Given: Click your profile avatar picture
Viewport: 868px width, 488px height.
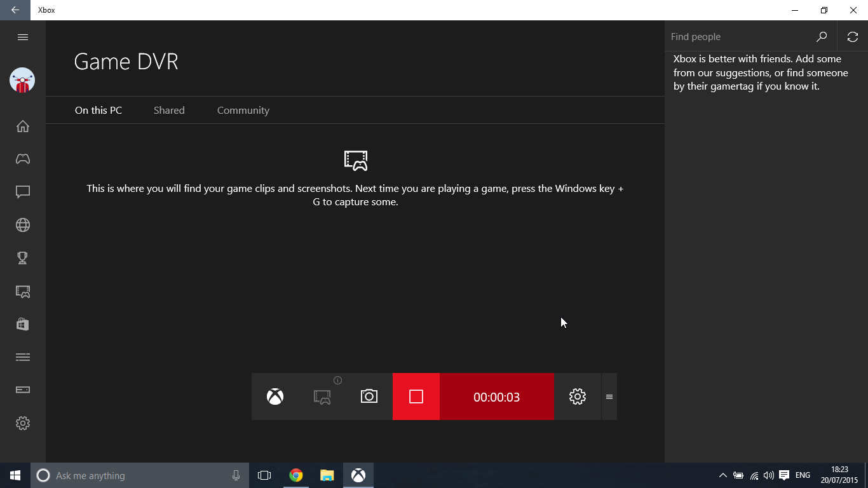Looking at the screenshot, I should (22, 80).
